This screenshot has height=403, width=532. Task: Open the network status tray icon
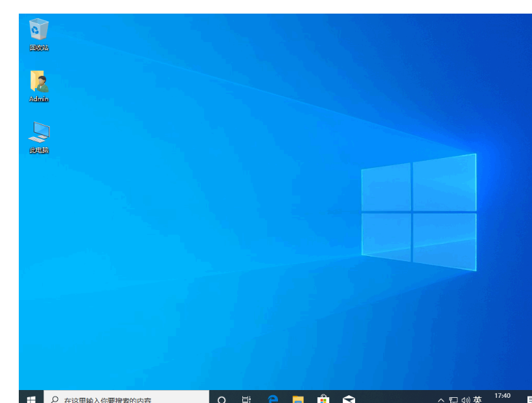point(454,400)
